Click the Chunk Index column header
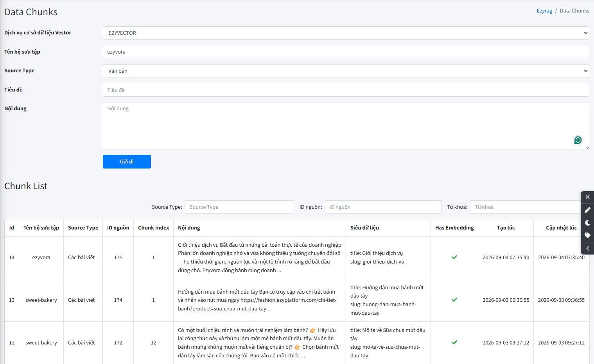 point(153,228)
